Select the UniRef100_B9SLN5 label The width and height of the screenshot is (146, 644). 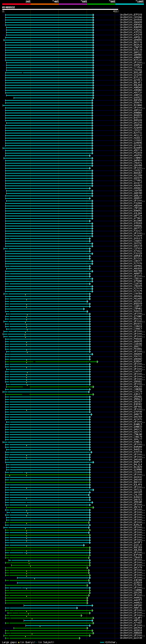point(131,72)
